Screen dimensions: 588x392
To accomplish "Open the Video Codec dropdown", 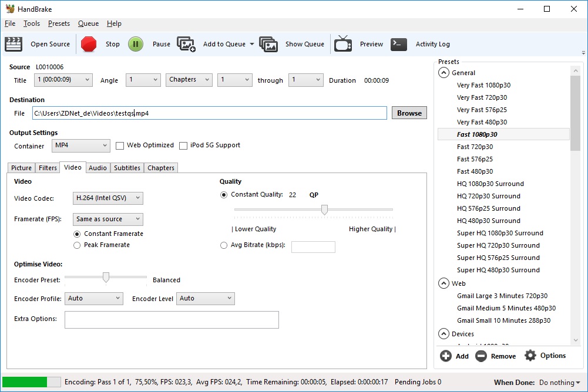I will click(108, 198).
